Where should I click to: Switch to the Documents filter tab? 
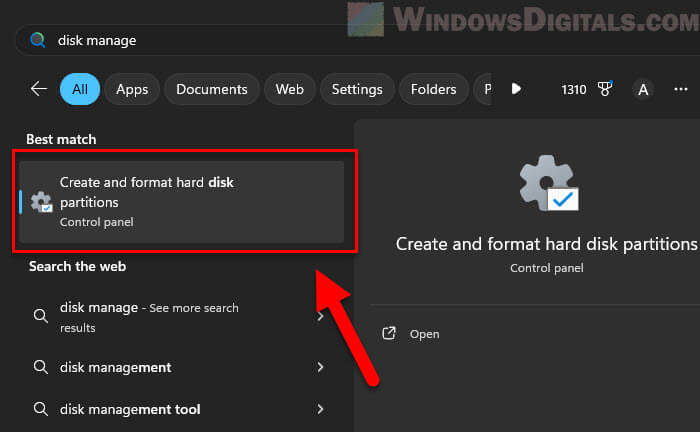pos(212,89)
